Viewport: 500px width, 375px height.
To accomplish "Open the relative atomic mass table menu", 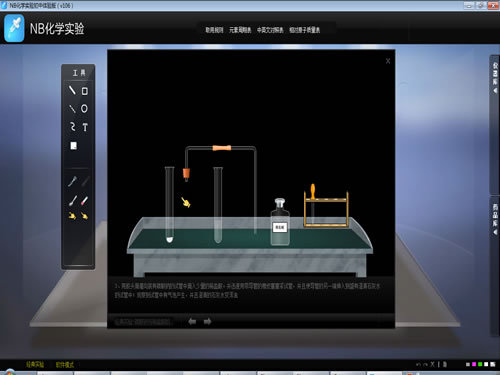I will pos(305,30).
